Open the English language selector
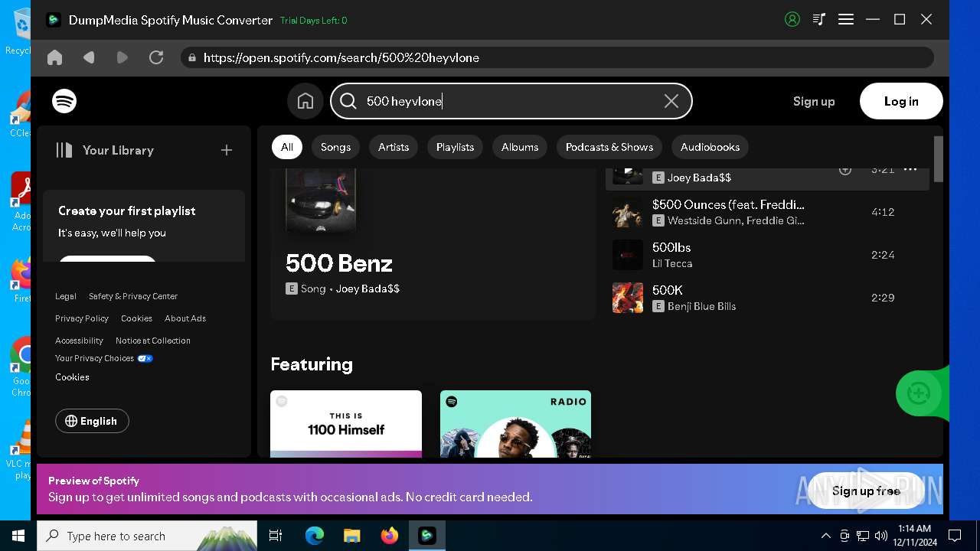 point(92,421)
